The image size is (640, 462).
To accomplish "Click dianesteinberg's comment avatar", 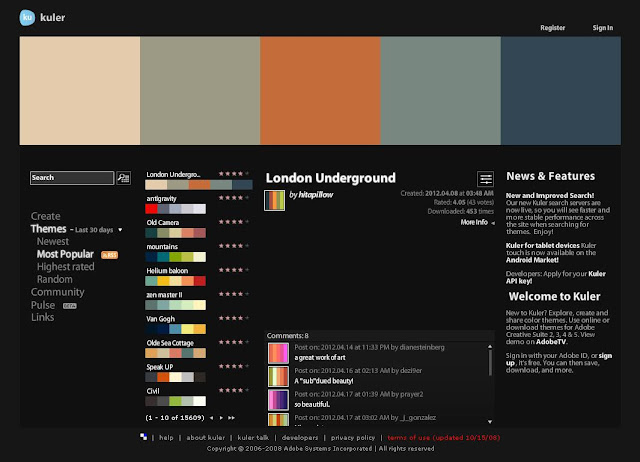I will 278,353.
